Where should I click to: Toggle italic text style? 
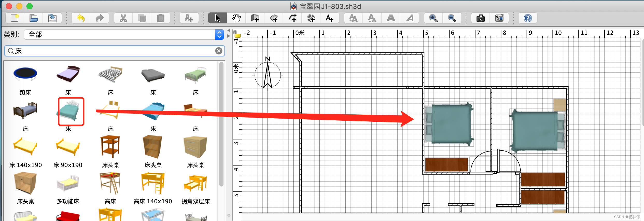pyautogui.click(x=410, y=18)
